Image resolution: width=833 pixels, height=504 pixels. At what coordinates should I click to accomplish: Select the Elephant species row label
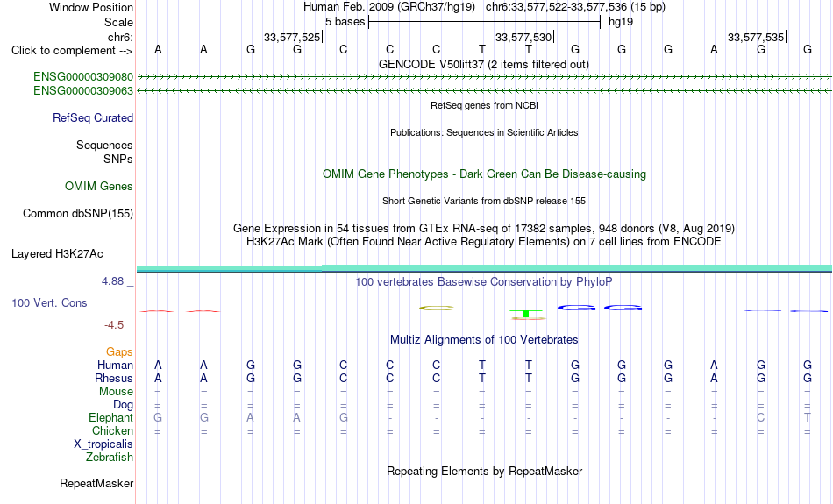pos(110,417)
